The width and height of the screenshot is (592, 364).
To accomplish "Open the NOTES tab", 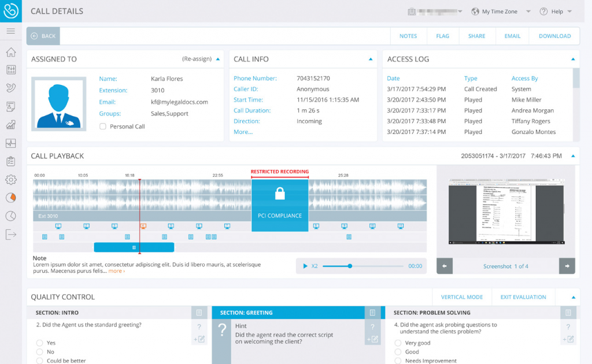I will tap(408, 36).
